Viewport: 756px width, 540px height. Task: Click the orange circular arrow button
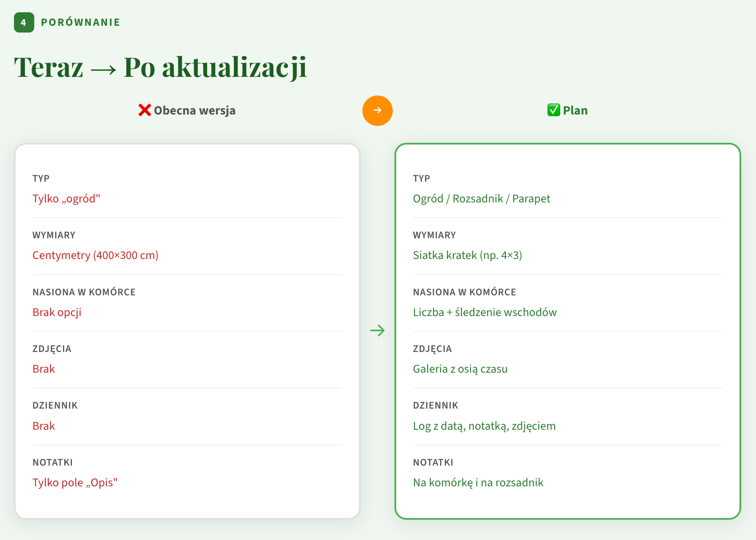(x=377, y=111)
